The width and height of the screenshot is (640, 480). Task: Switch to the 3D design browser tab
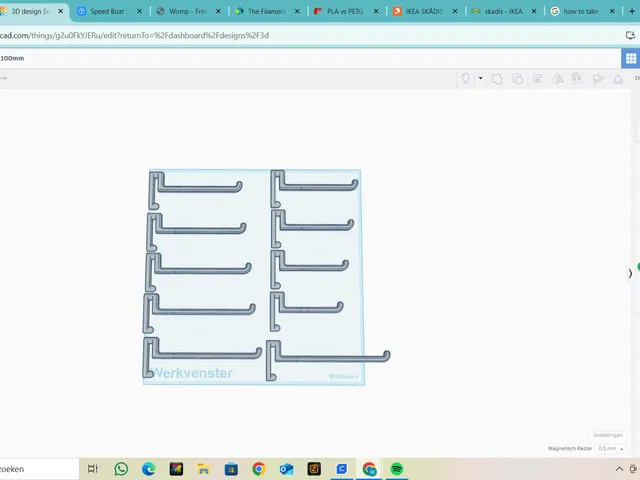(x=30, y=11)
